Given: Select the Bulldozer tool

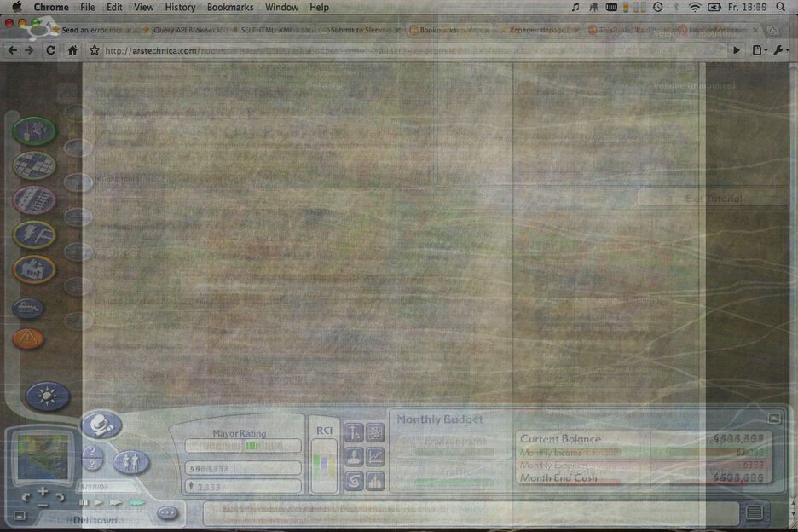Looking at the screenshot, I should pyautogui.click(x=28, y=308).
